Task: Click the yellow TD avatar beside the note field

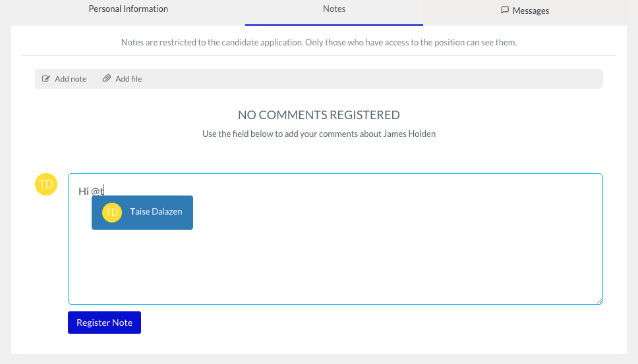Action: (46, 184)
